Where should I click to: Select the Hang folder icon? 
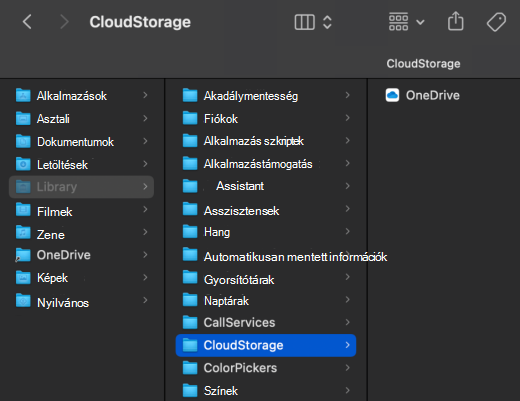pos(190,232)
